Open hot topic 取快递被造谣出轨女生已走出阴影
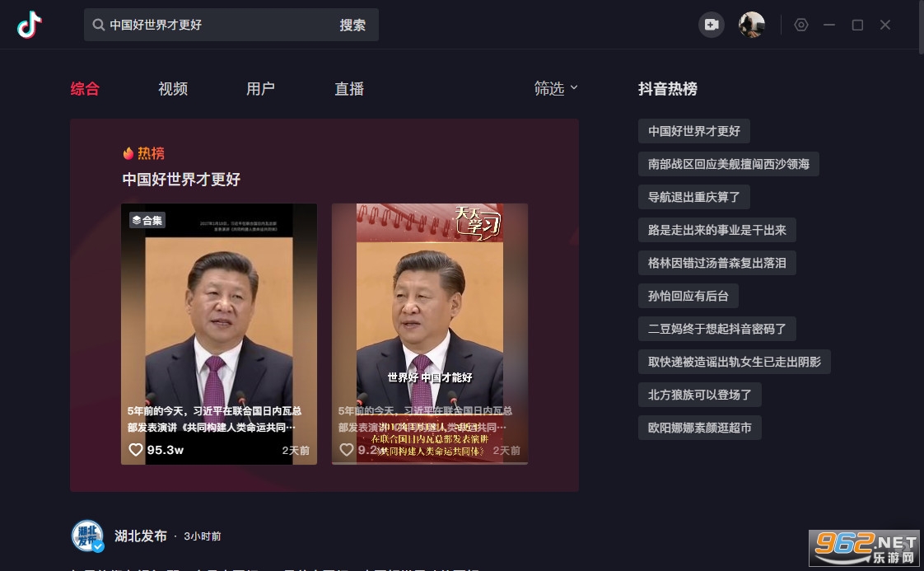 click(x=735, y=362)
